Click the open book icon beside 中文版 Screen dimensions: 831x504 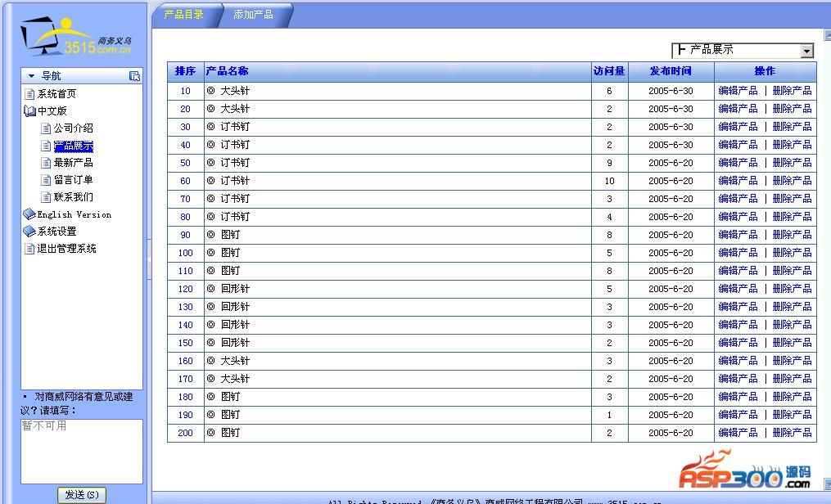[x=29, y=111]
